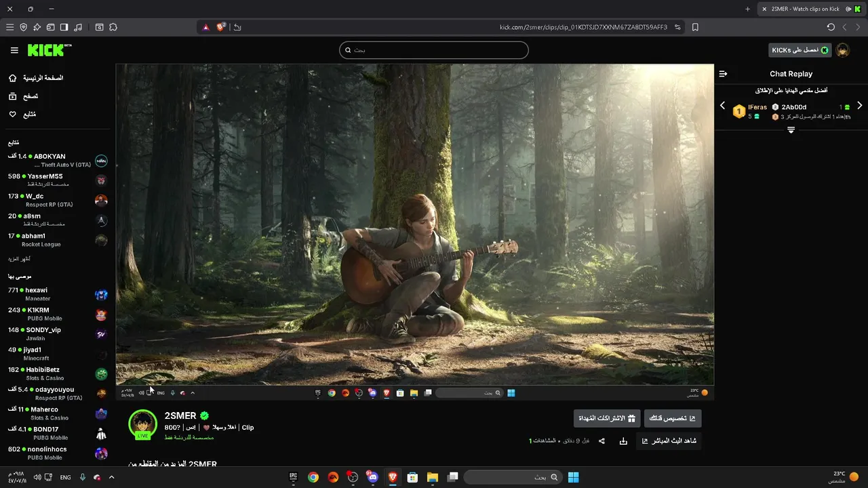Open jiyad1 Minecraft channel
868x488 pixels.
(58, 354)
